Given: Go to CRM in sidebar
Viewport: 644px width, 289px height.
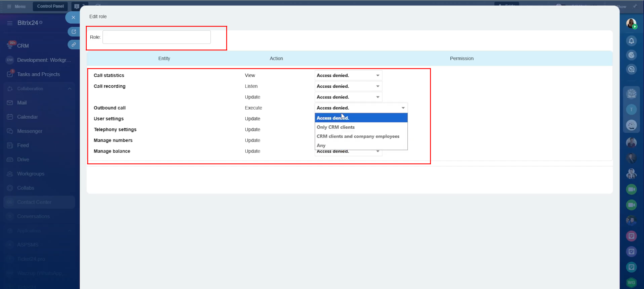Looking at the screenshot, I should pos(23,46).
